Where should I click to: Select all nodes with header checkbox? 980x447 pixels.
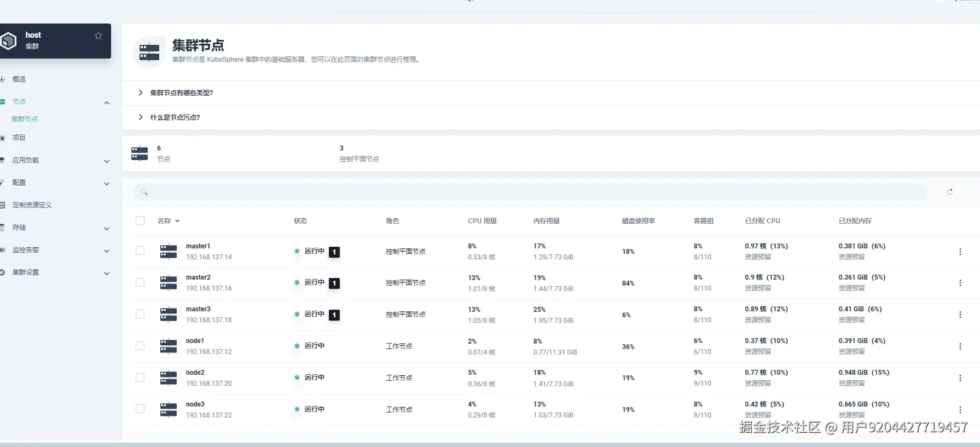click(x=140, y=220)
